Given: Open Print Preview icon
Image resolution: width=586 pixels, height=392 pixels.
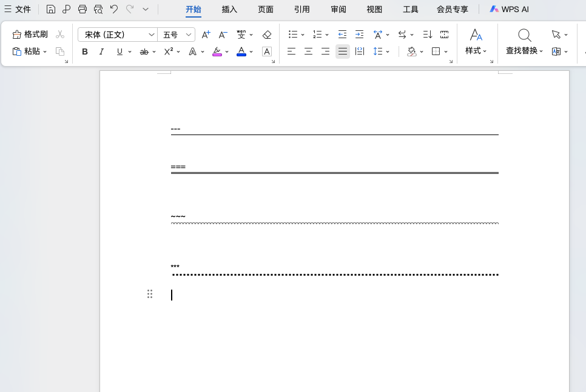Looking at the screenshot, I should tap(98, 9).
